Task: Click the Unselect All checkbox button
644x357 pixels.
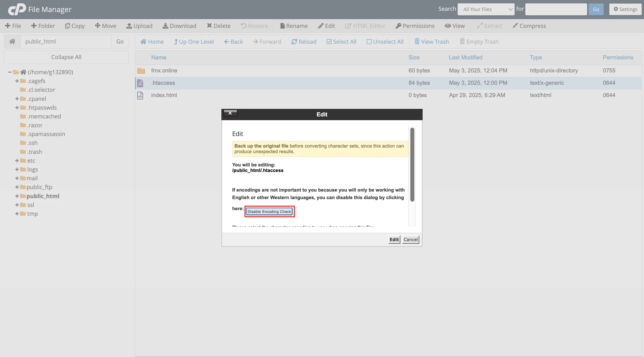Action: point(385,42)
